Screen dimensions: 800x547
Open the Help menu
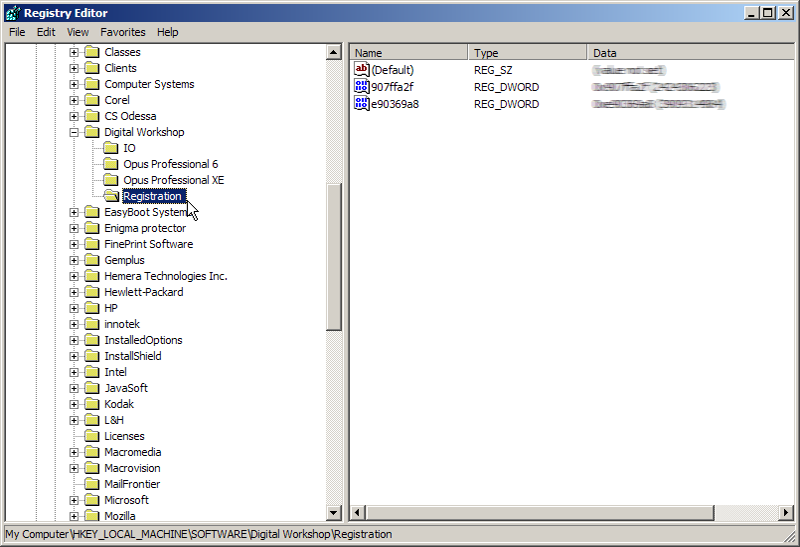(x=167, y=32)
